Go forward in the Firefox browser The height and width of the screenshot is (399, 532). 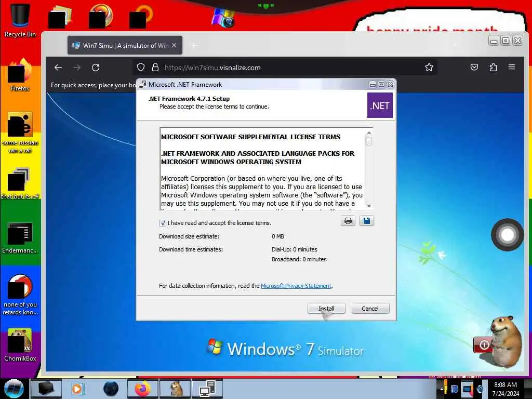pyautogui.click(x=77, y=68)
